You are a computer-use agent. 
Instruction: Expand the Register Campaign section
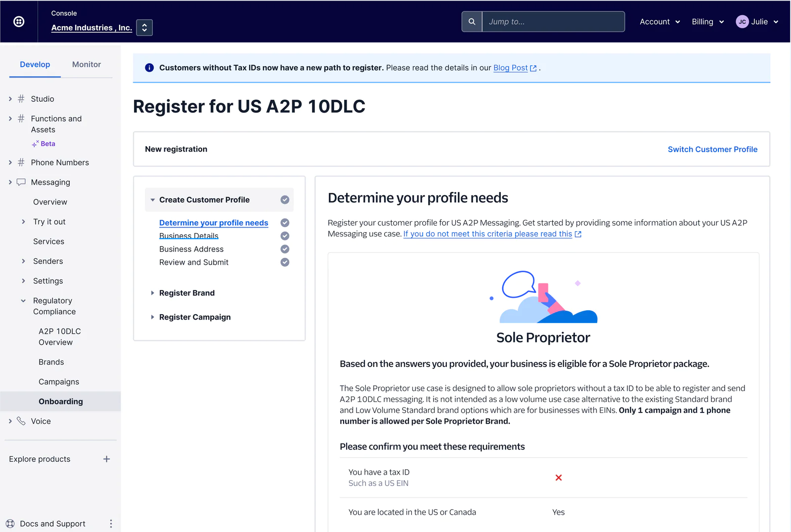153,317
